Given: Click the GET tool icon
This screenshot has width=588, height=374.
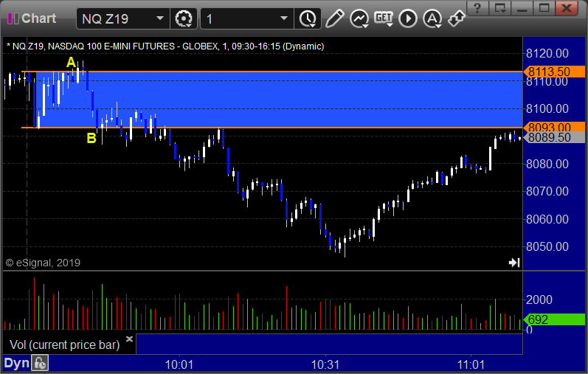Looking at the screenshot, I should (x=383, y=18).
